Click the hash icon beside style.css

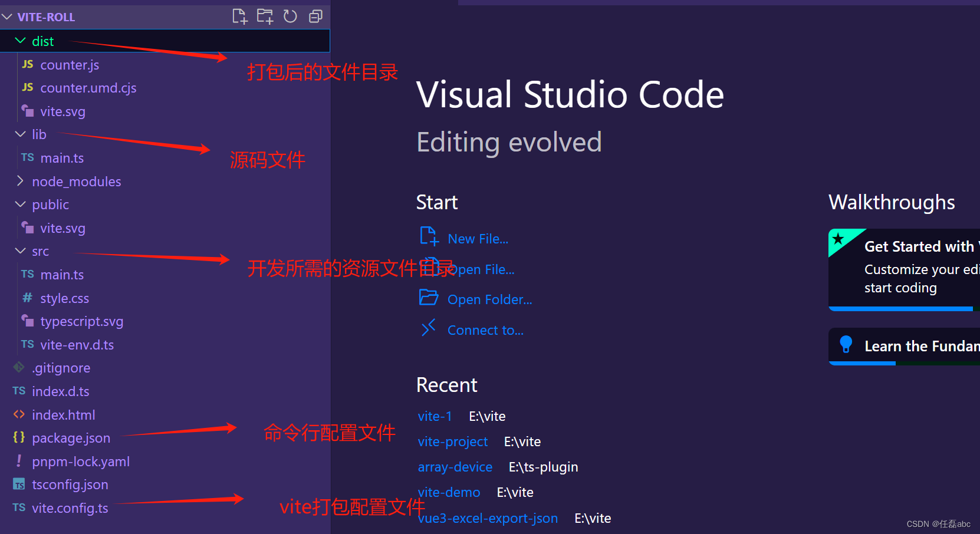tap(28, 298)
